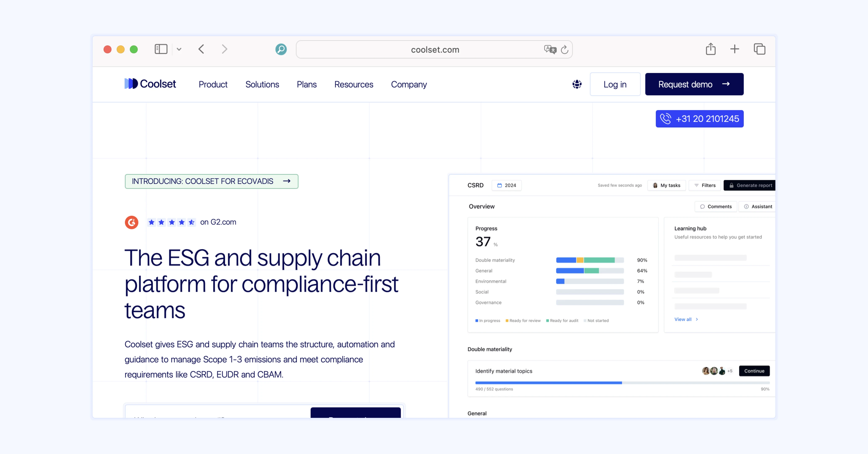This screenshot has width=868, height=454.
Task: Reload the page with the refresh icon
Action: 564,50
